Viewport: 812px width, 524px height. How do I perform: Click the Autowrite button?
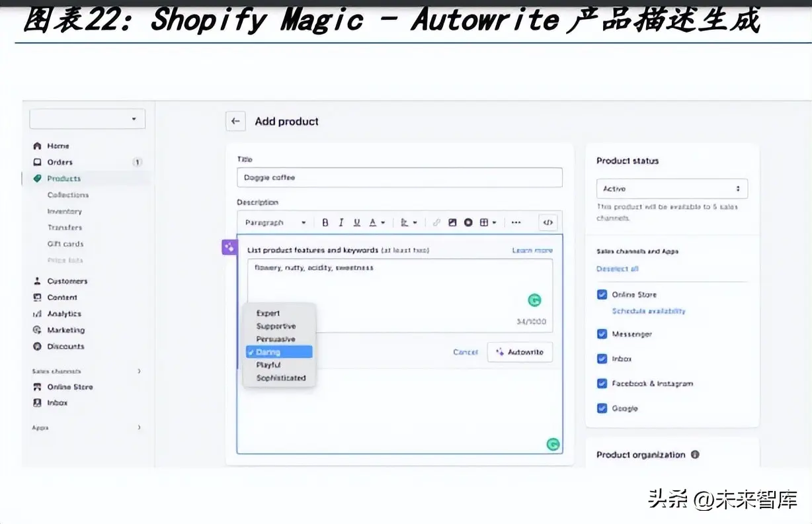tap(520, 352)
